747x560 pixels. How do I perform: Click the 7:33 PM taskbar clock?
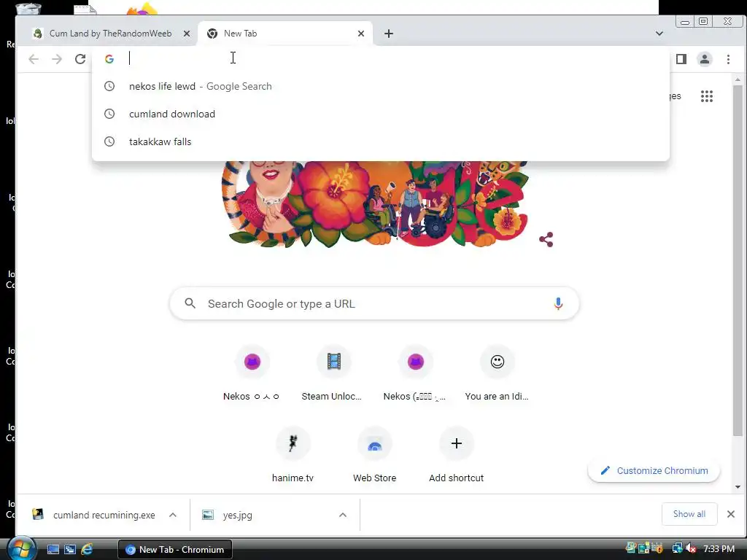coord(719,548)
